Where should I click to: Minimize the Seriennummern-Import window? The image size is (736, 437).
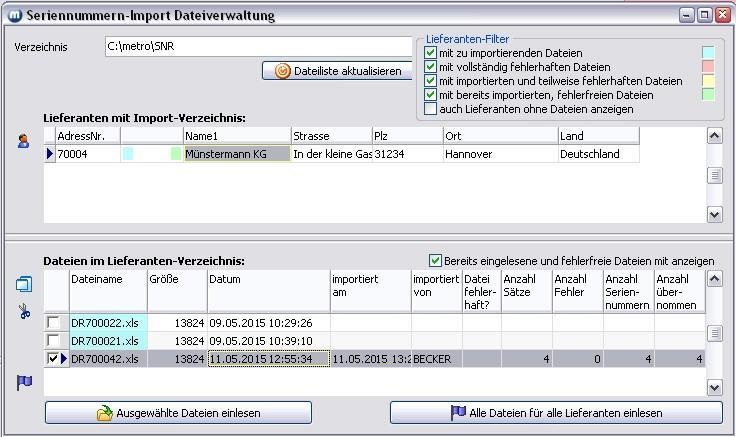click(686, 15)
